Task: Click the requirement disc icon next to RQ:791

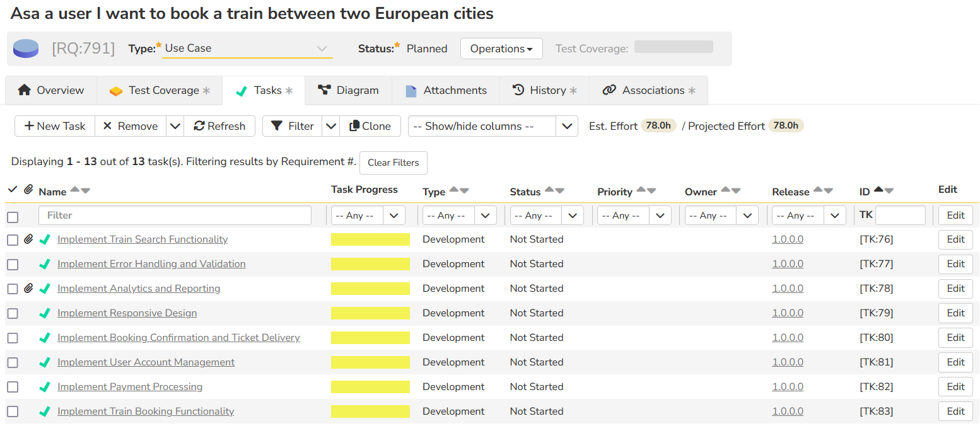Action: tap(26, 49)
